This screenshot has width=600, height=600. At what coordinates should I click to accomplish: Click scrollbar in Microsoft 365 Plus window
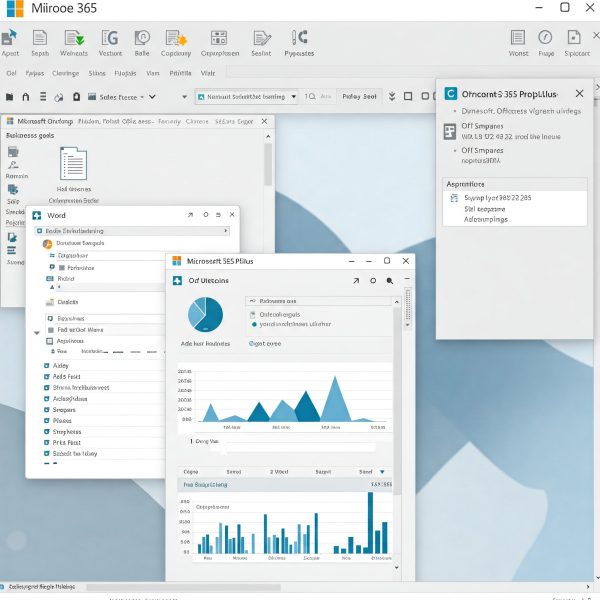coord(397,402)
